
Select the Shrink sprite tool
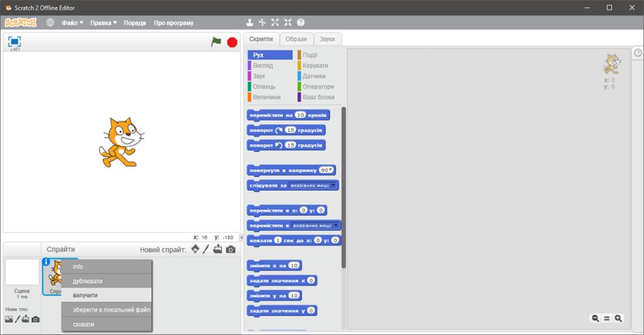[x=288, y=23]
